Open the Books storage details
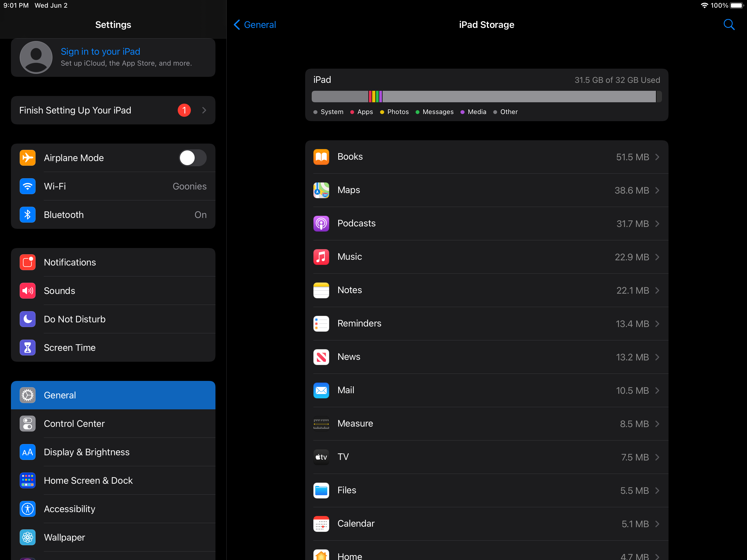The image size is (747, 560). (x=486, y=157)
